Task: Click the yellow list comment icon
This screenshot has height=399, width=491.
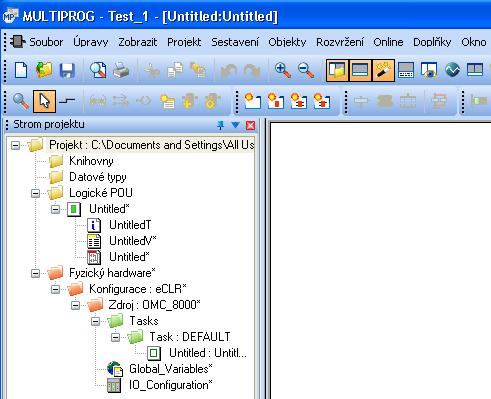Action: (x=167, y=101)
